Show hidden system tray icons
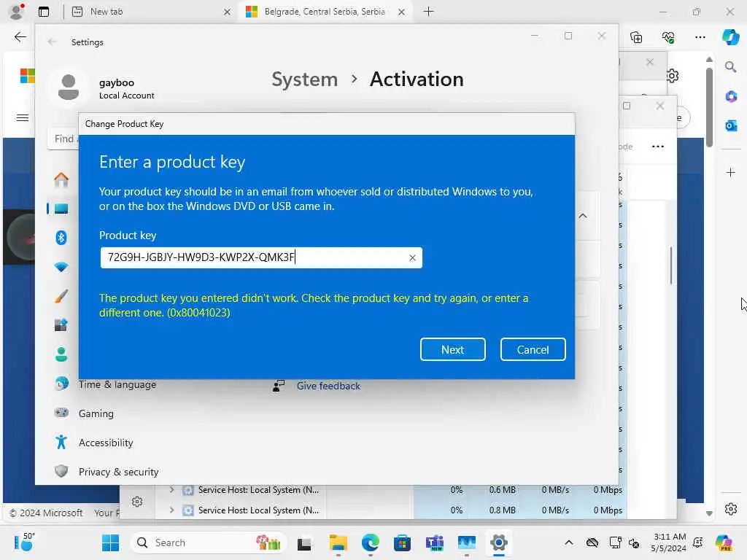Viewport: 747px width, 560px height. (569, 542)
